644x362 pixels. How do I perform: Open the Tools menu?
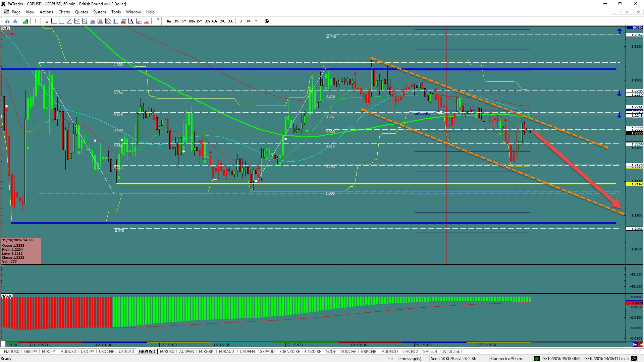[116, 12]
